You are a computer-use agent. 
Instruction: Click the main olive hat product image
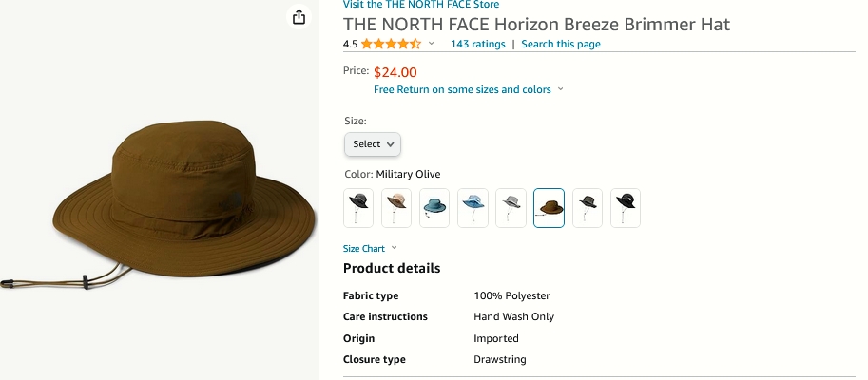[x=160, y=204]
